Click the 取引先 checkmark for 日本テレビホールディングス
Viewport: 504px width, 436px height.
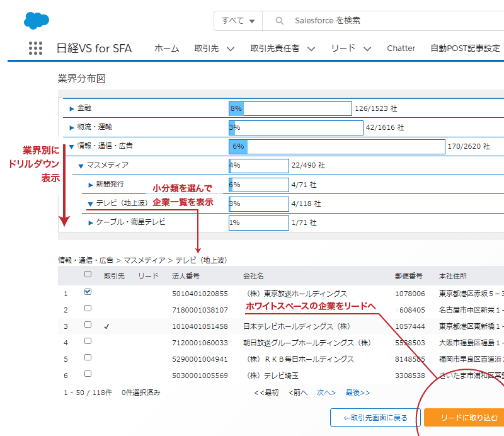pos(107,326)
